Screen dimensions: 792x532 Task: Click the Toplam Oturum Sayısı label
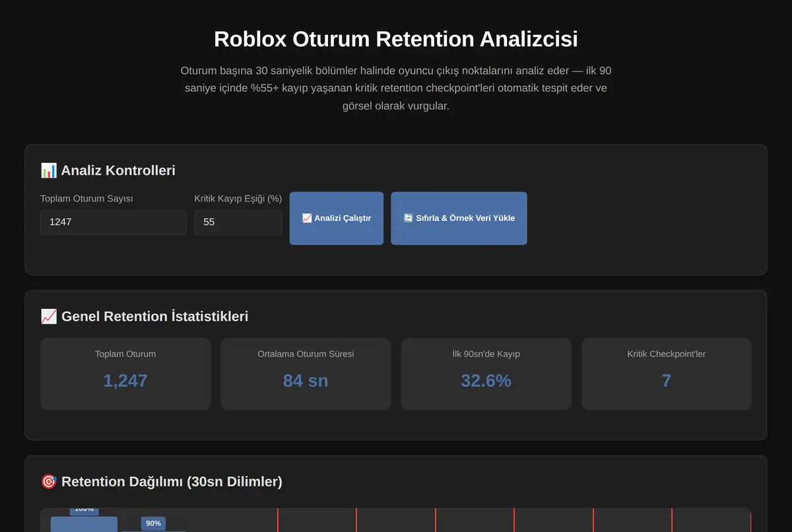(86, 198)
